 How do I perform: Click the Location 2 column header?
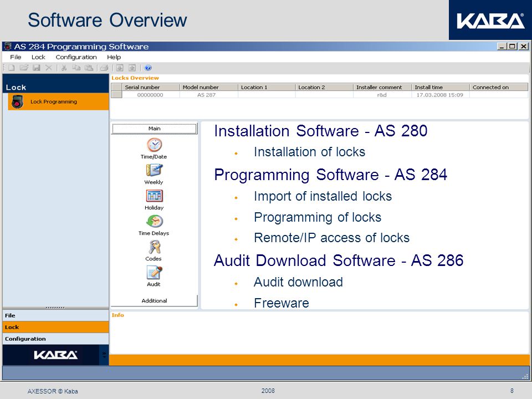[x=324, y=87]
